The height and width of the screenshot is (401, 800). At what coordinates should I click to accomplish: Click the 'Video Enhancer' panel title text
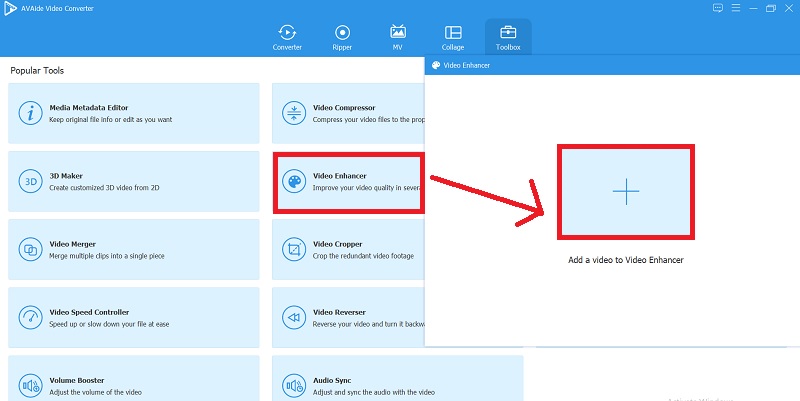pyautogui.click(x=466, y=65)
